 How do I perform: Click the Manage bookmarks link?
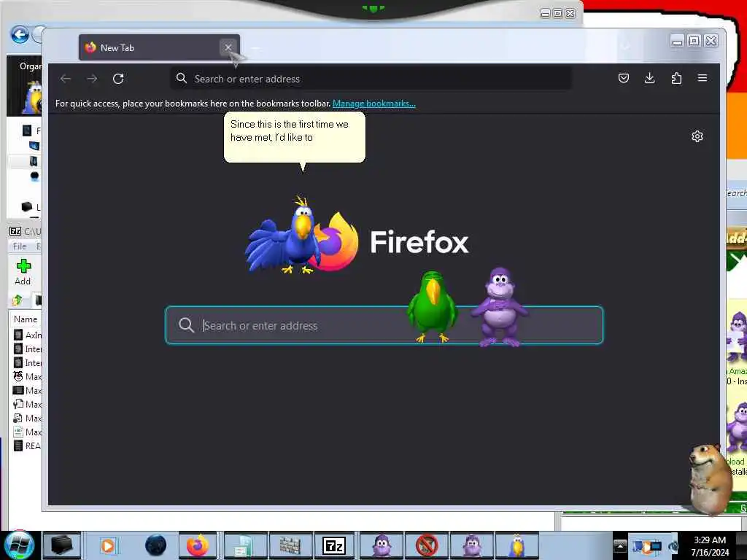tap(374, 104)
